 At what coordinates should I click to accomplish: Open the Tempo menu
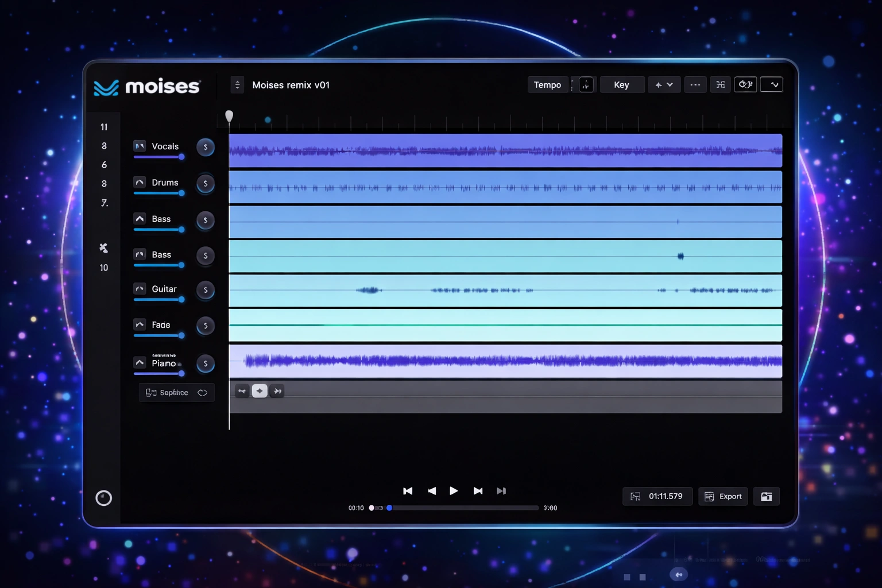point(547,85)
